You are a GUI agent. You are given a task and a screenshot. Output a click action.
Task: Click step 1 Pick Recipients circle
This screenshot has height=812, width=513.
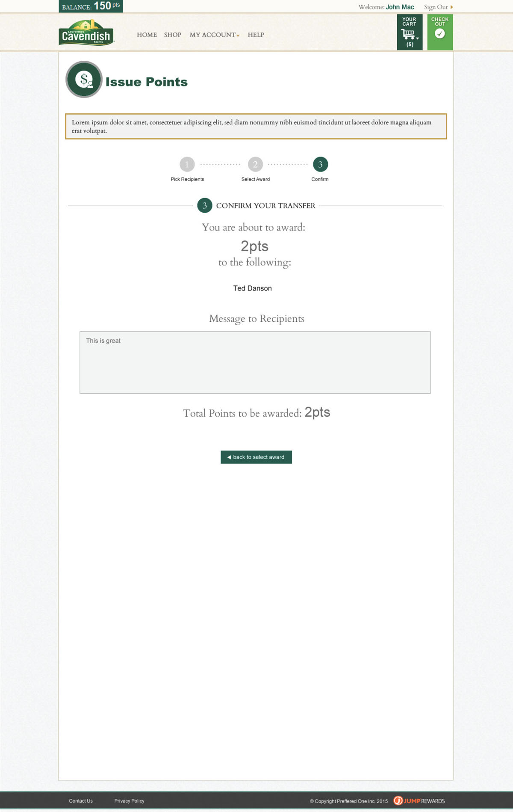point(187,164)
